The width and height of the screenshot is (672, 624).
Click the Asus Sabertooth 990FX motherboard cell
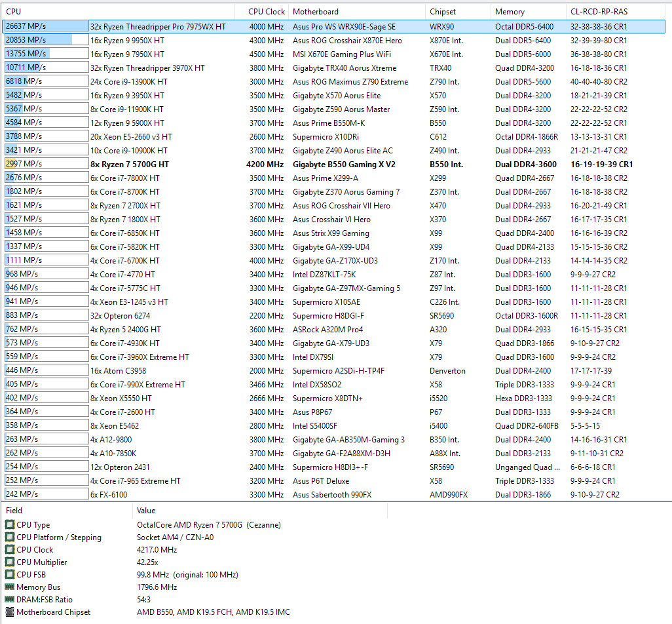click(332, 494)
